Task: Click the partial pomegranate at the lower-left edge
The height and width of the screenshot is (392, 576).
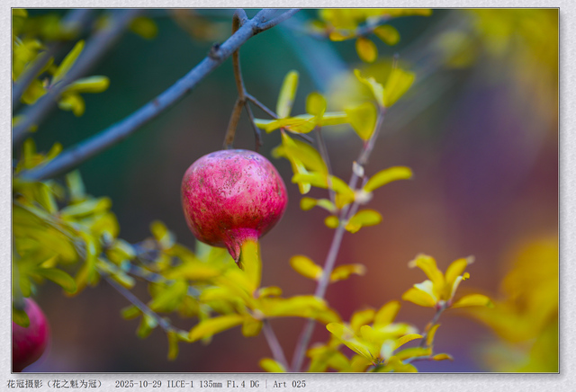Action: click(x=27, y=336)
